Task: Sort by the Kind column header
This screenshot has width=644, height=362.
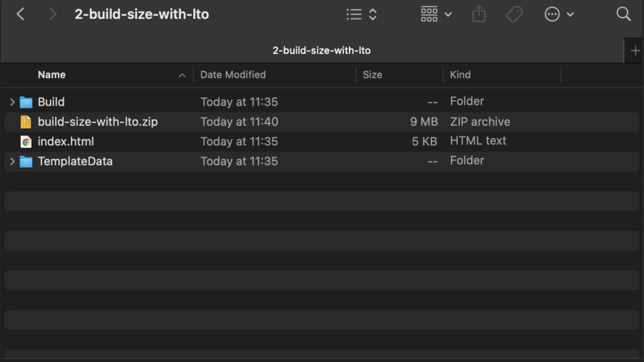Action: [x=460, y=75]
